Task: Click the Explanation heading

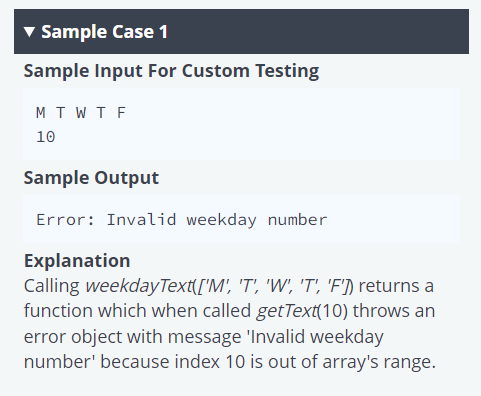Action: click(77, 261)
